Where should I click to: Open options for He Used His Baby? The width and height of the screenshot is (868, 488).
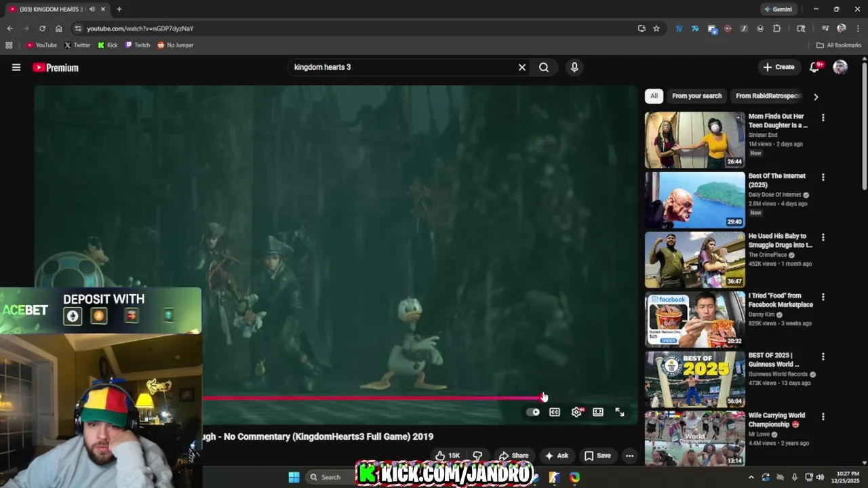point(823,237)
